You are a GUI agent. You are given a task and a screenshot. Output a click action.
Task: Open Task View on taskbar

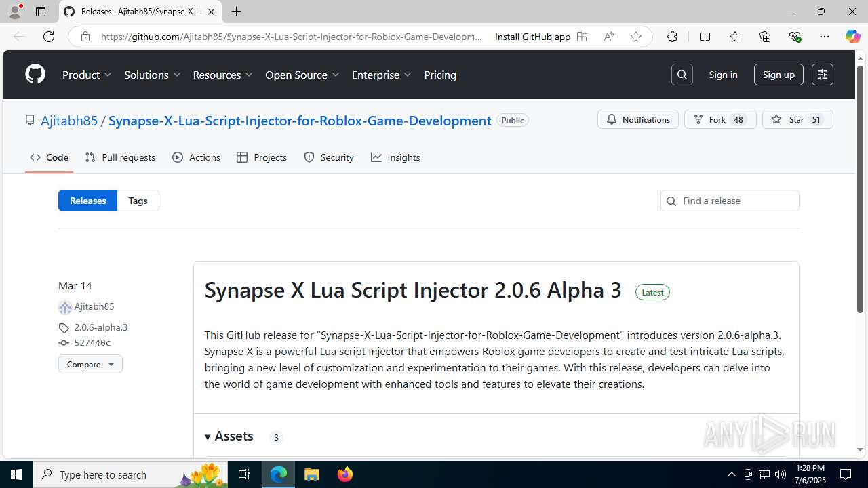pyautogui.click(x=244, y=474)
